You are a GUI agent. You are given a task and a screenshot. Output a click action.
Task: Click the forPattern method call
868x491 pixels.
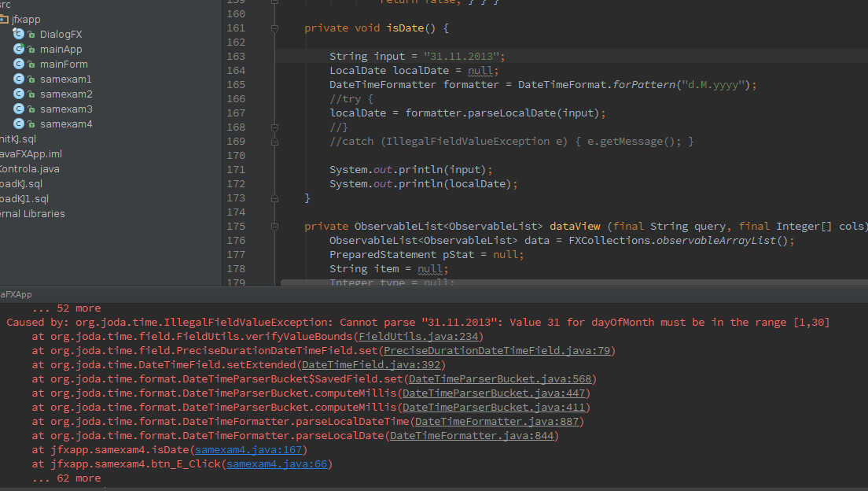click(644, 85)
